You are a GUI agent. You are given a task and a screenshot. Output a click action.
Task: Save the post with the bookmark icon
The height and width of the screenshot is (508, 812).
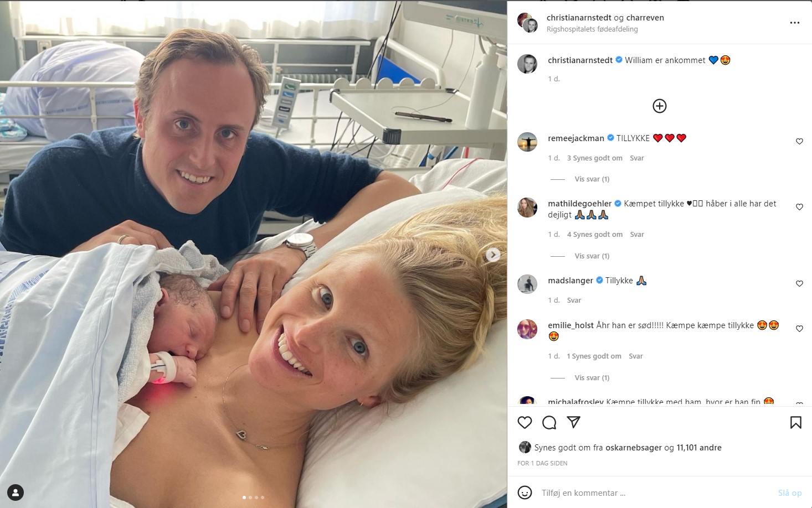(795, 423)
